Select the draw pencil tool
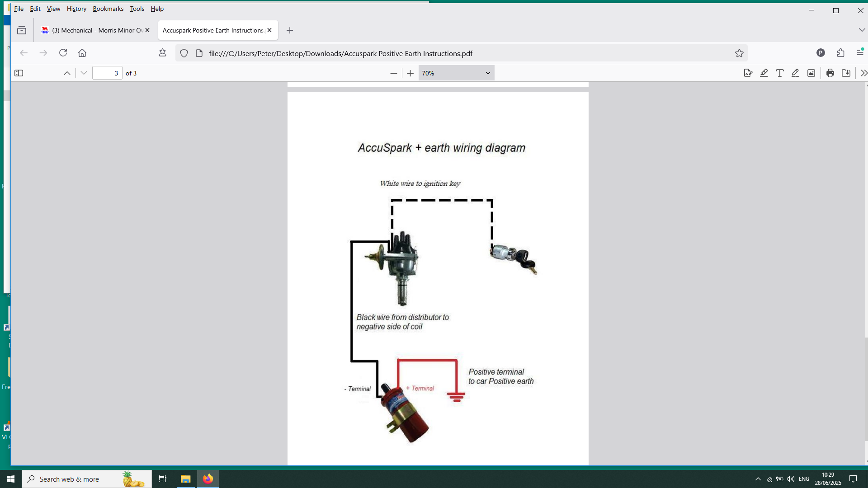This screenshot has width=868, height=488. pos(796,73)
